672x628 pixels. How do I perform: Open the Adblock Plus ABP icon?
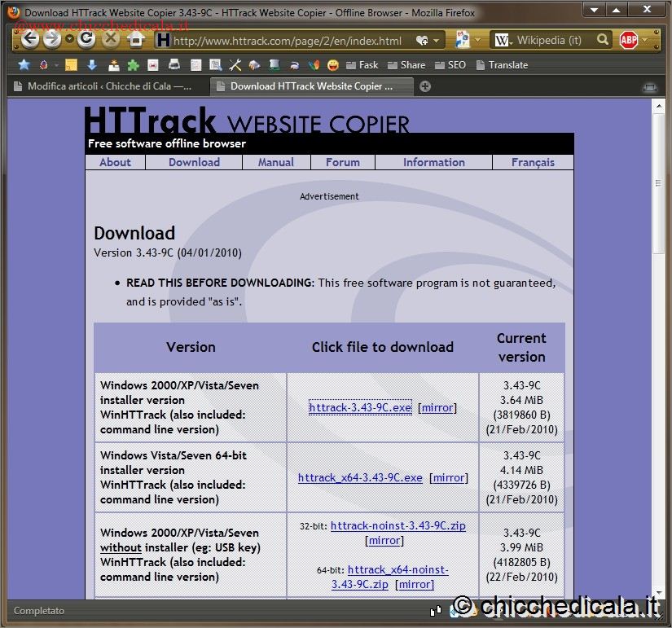(x=628, y=40)
